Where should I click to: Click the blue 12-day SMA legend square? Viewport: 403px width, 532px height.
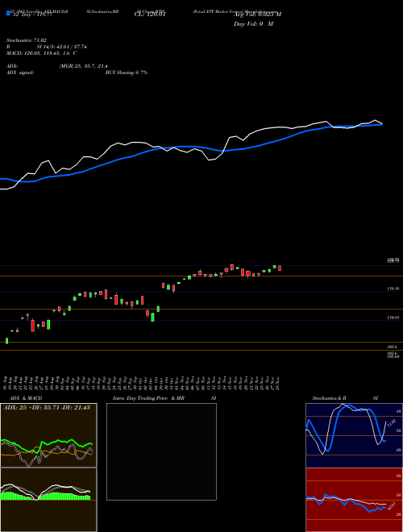coord(8,13)
